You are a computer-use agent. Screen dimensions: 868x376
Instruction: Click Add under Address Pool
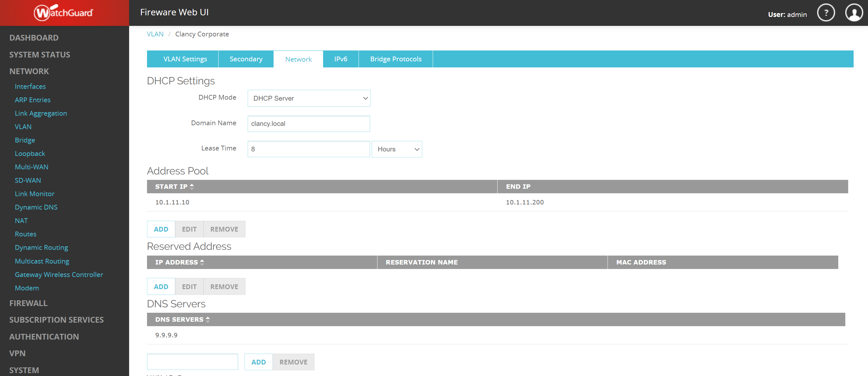click(161, 229)
